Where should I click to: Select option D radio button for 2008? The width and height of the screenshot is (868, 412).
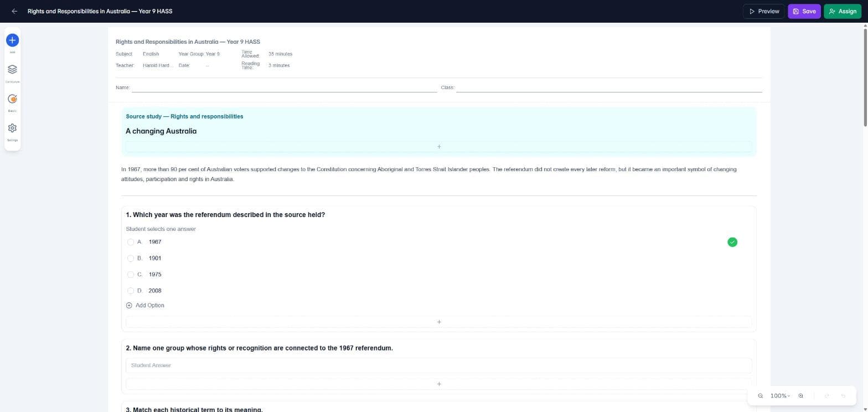pos(131,291)
